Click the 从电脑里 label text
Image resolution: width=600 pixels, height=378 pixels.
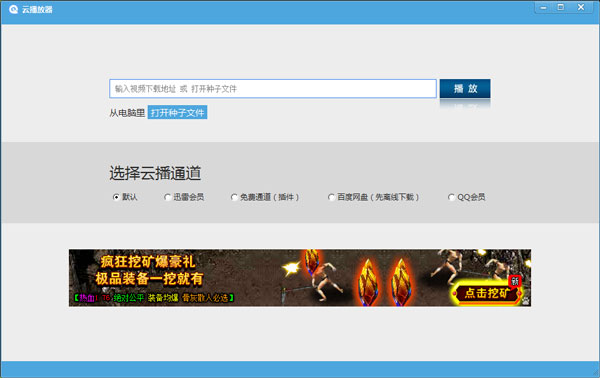tap(127, 113)
